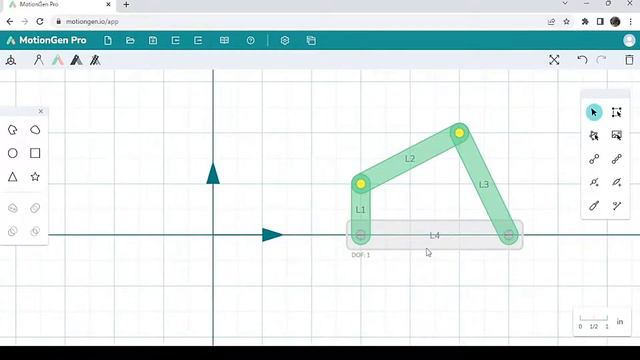
Task: Click the ground joint under L1
Action: click(361, 235)
